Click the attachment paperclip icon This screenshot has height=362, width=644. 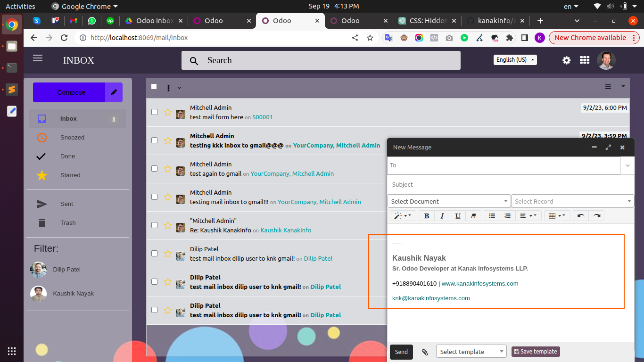pos(425,352)
